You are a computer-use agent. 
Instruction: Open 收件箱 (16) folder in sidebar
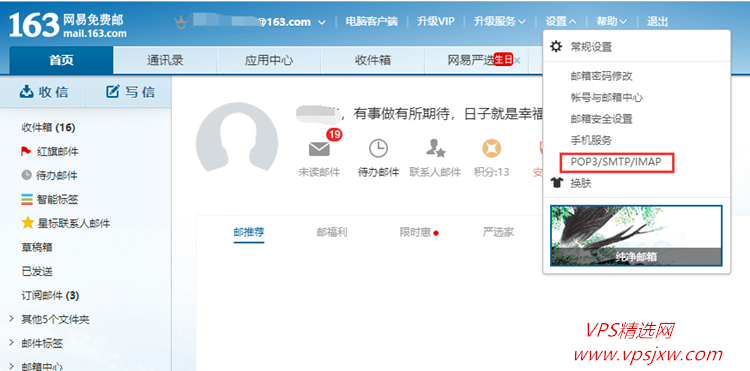pyautogui.click(x=48, y=128)
